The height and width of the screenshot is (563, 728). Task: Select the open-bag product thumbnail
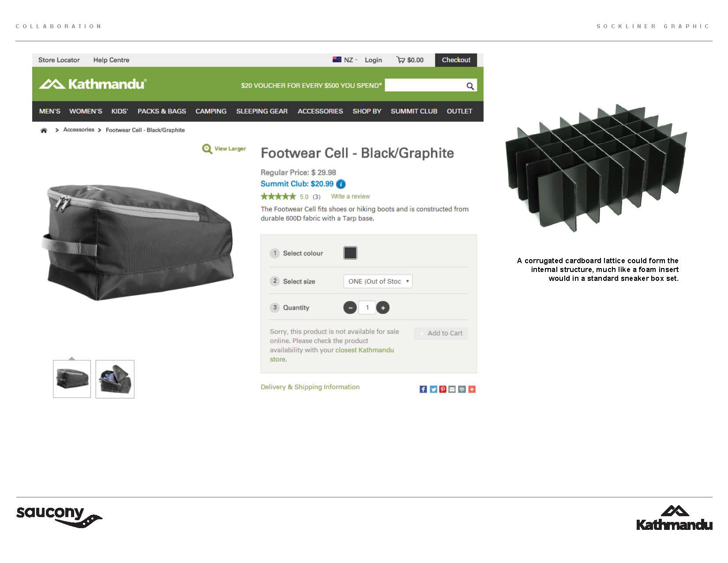click(115, 379)
